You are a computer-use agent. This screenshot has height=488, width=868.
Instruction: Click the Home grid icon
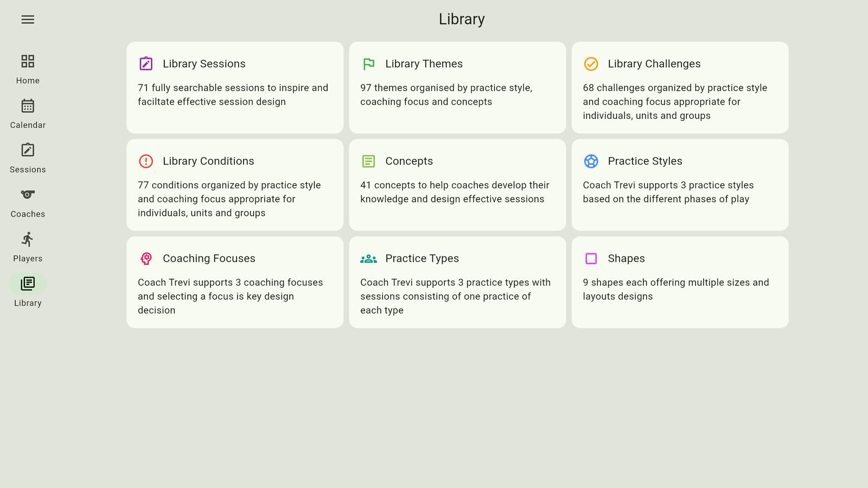[28, 61]
